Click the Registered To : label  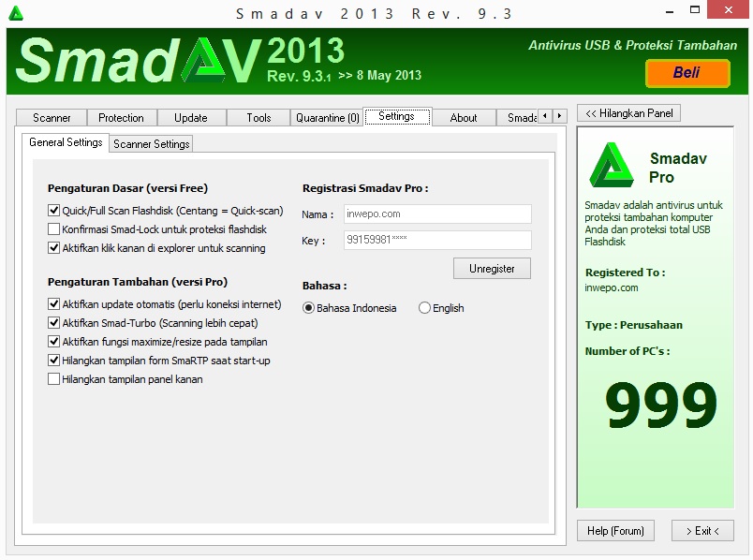pyautogui.click(x=626, y=273)
